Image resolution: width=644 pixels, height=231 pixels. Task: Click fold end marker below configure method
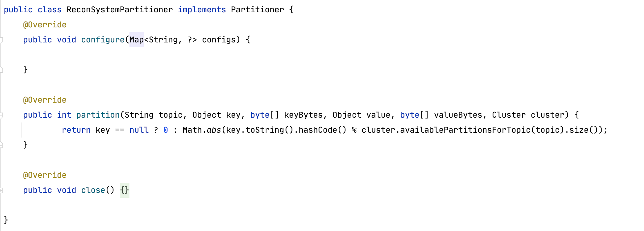(x=1, y=70)
